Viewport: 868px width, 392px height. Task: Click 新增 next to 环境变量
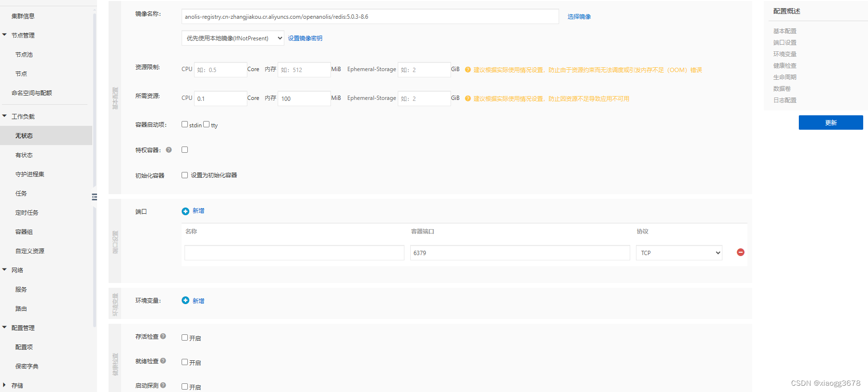point(198,301)
